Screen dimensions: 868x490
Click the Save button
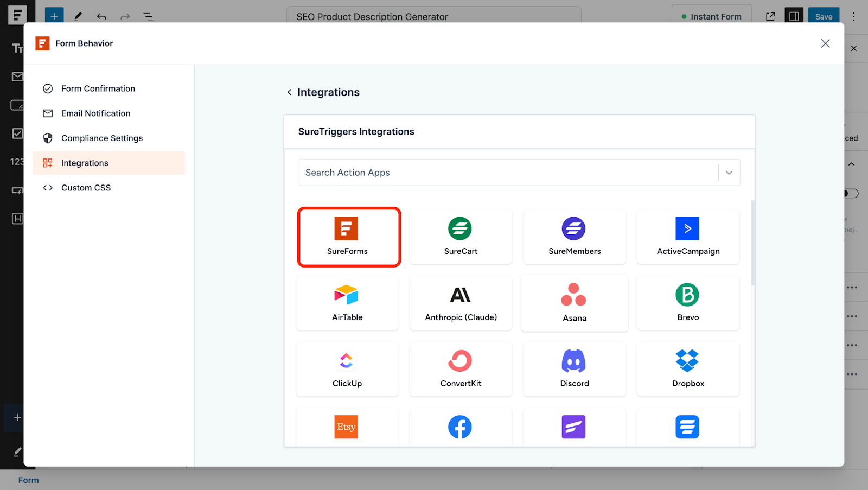[x=824, y=16]
